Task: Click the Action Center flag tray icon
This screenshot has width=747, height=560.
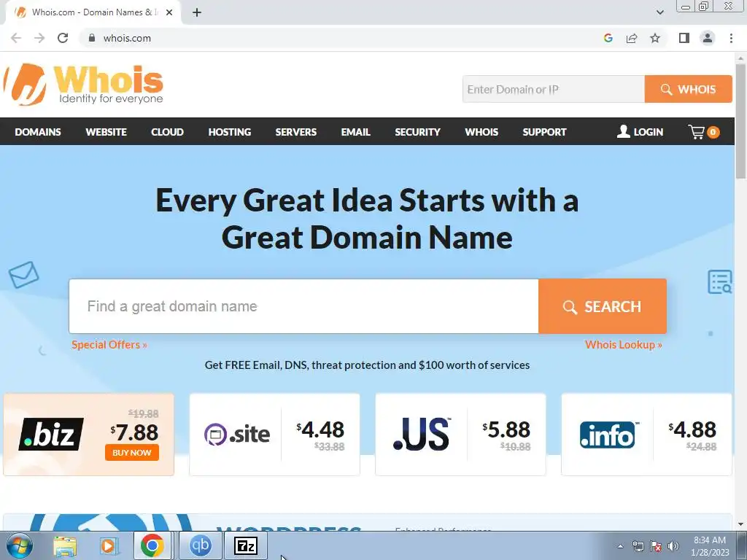Action: click(x=656, y=546)
